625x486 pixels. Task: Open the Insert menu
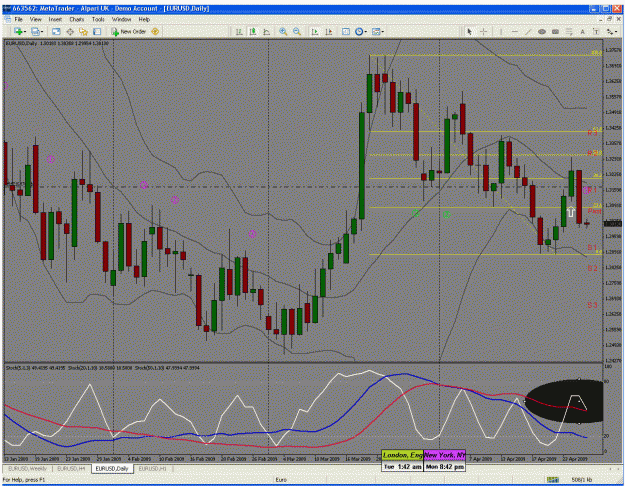click(55, 19)
